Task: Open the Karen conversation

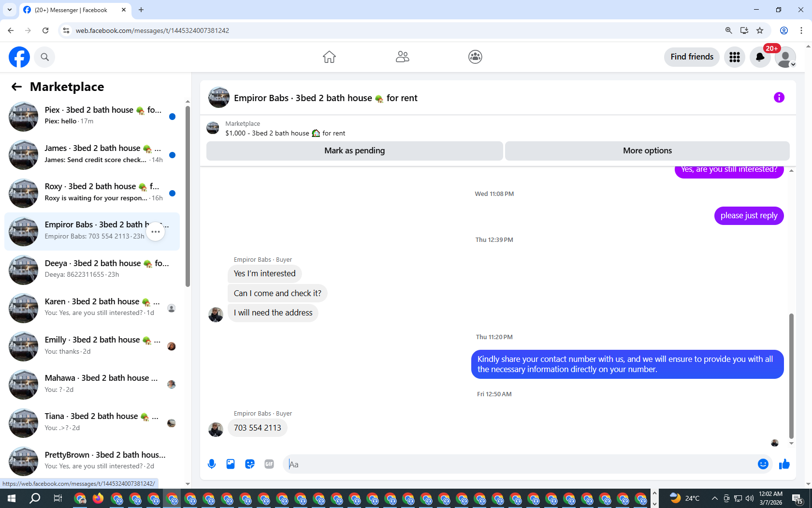Action: pos(92,308)
